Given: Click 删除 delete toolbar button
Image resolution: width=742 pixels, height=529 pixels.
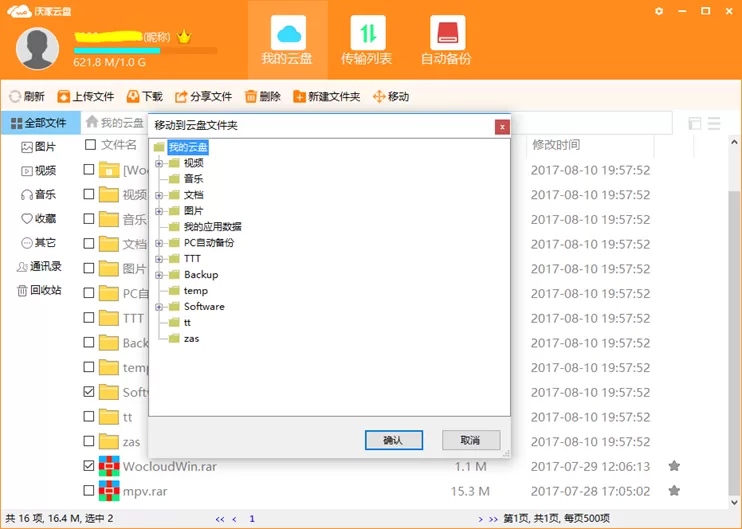Looking at the screenshot, I should [x=263, y=97].
